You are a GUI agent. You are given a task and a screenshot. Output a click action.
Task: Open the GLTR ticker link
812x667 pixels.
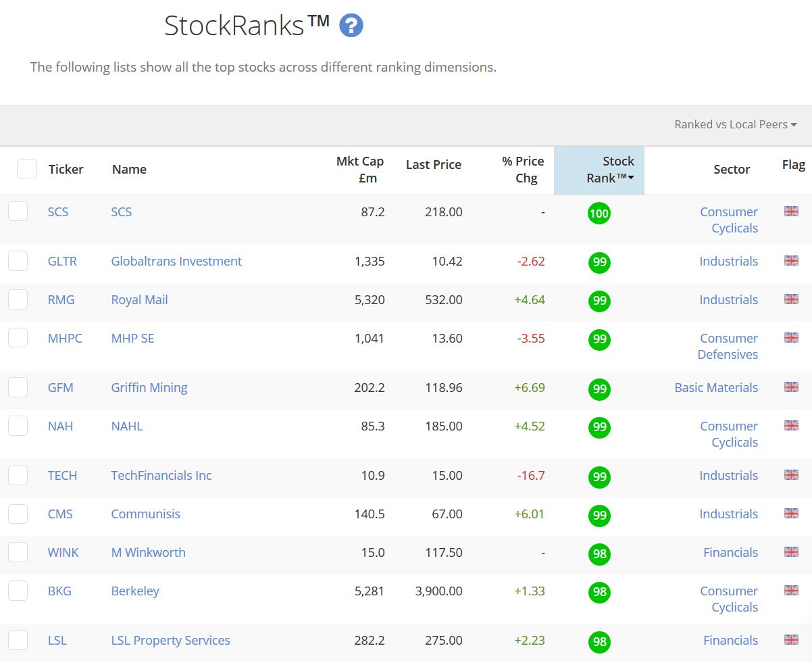pyautogui.click(x=62, y=261)
